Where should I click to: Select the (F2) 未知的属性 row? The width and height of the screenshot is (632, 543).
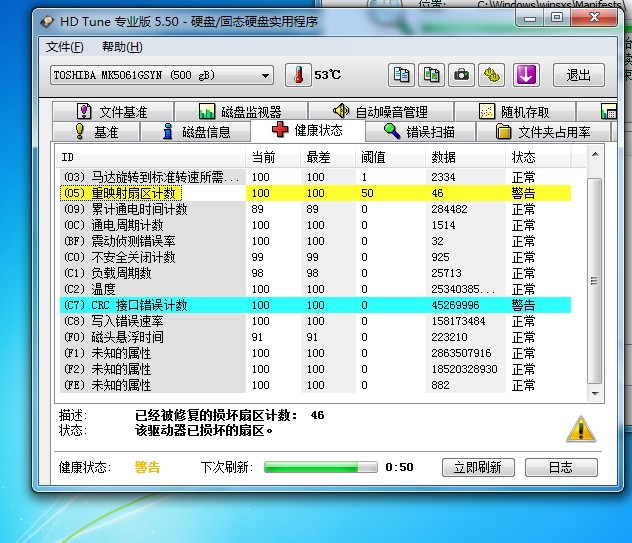tap(316, 369)
